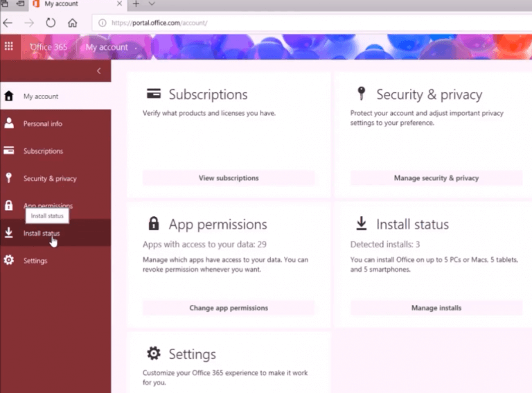This screenshot has width=532, height=393.
Task: Click Manage security & privacy button
Action: [x=436, y=178]
